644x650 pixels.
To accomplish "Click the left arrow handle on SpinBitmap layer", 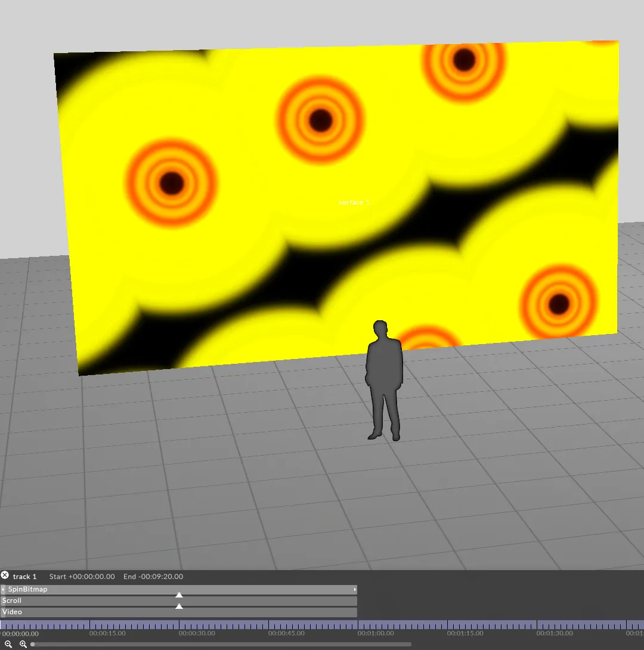I will 3,590.
